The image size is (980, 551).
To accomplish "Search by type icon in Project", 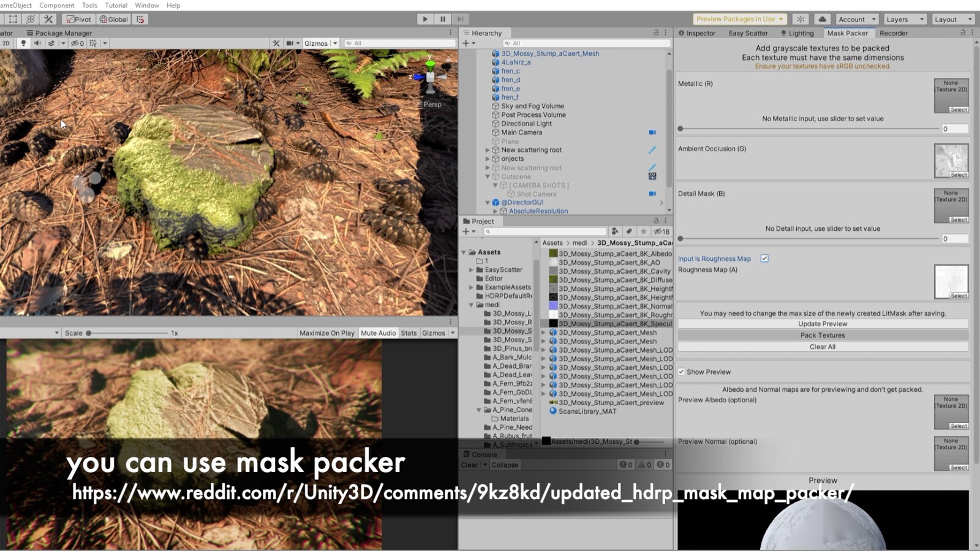I will pos(615,231).
